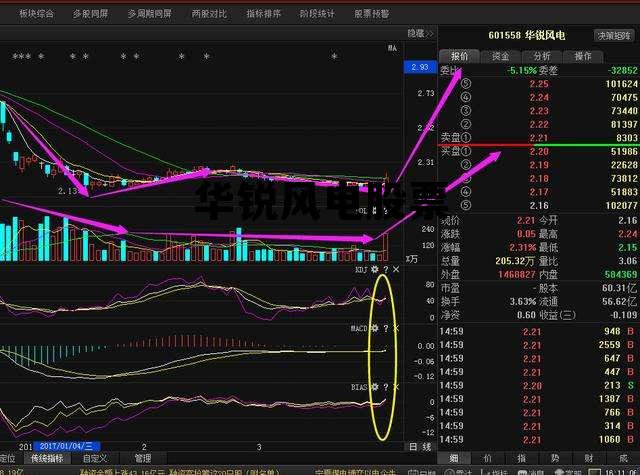
Task: Switch to the 资金 tab
Action: (x=500, y=56)
